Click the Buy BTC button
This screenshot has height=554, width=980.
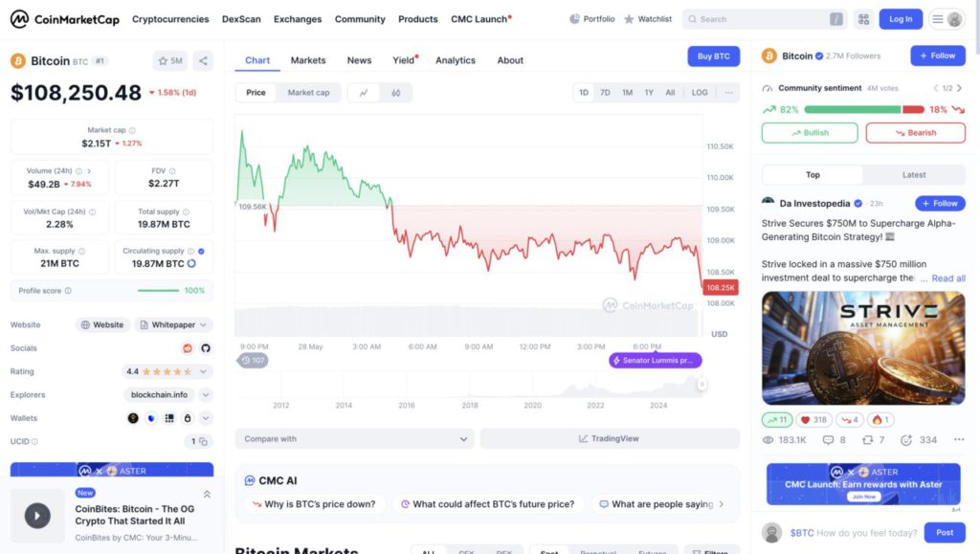pos(713,56)
